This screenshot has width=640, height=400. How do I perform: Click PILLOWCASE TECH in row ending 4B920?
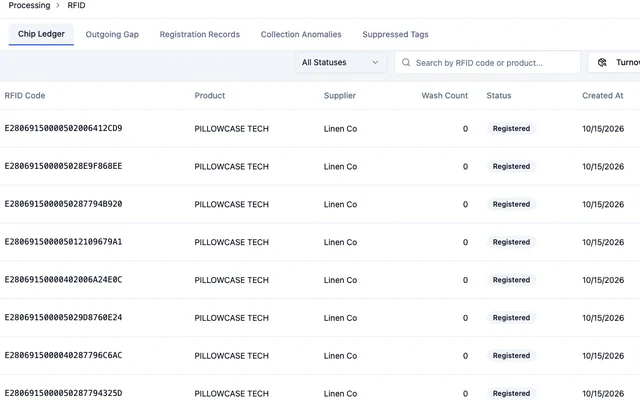[x=231, y=204]
